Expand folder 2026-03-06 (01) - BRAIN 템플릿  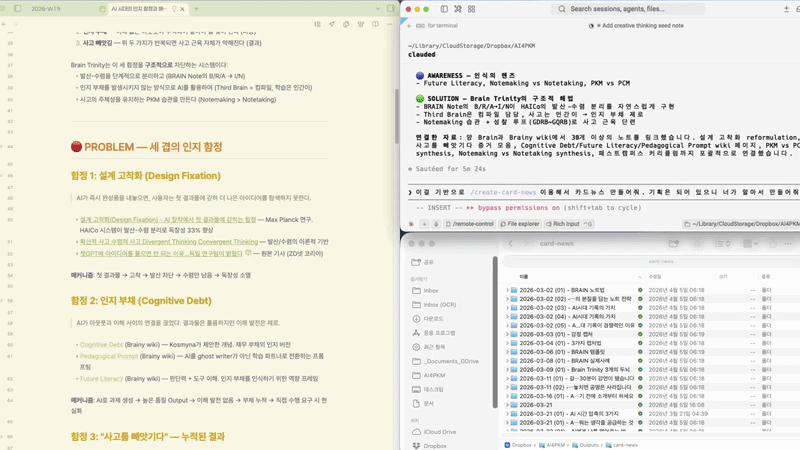point(507,352)
